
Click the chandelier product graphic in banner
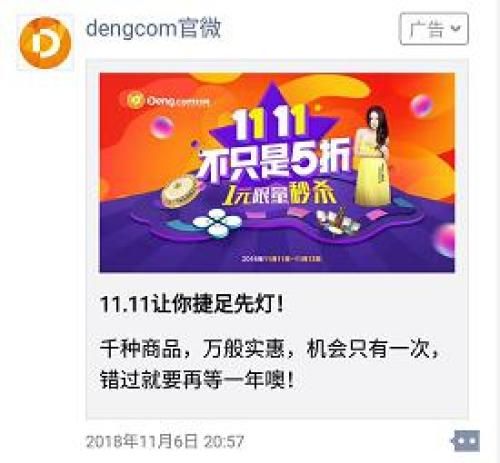tap(337, 220)
